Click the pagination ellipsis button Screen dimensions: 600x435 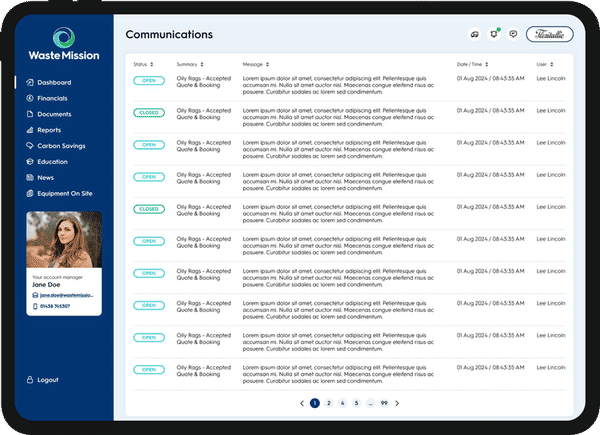(x=370, y=403)
